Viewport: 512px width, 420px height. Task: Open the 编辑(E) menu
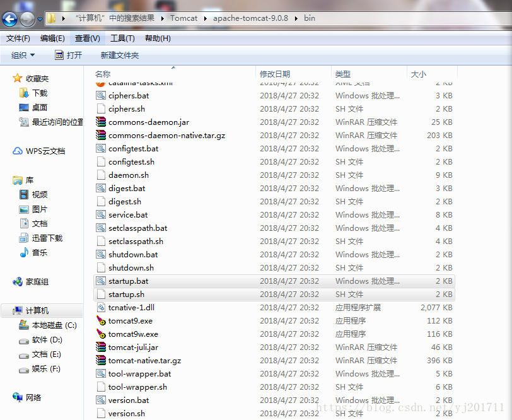click(x=52, y=38)
